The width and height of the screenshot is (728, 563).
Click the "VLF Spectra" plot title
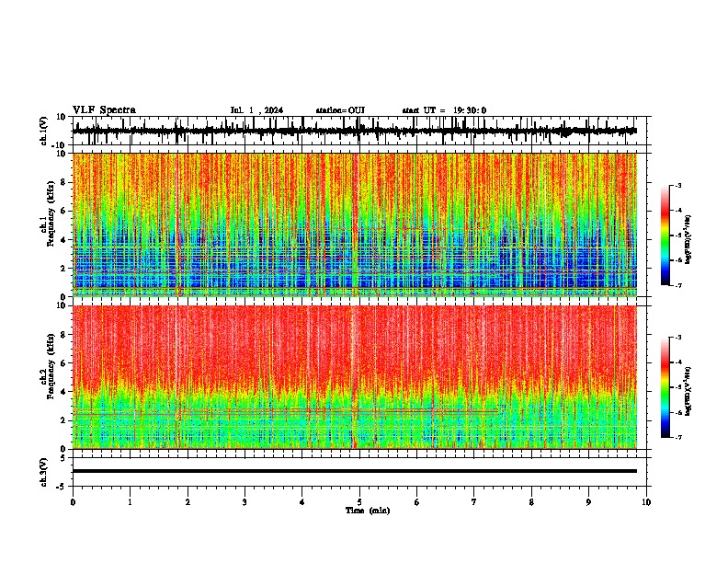pyautogui.click(x=104, y=110)
